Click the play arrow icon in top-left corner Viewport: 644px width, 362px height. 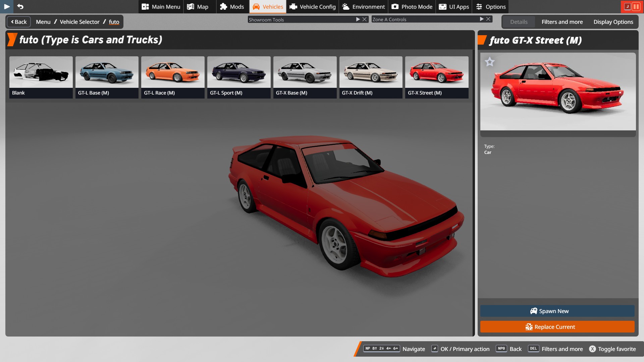click(7, 6)
